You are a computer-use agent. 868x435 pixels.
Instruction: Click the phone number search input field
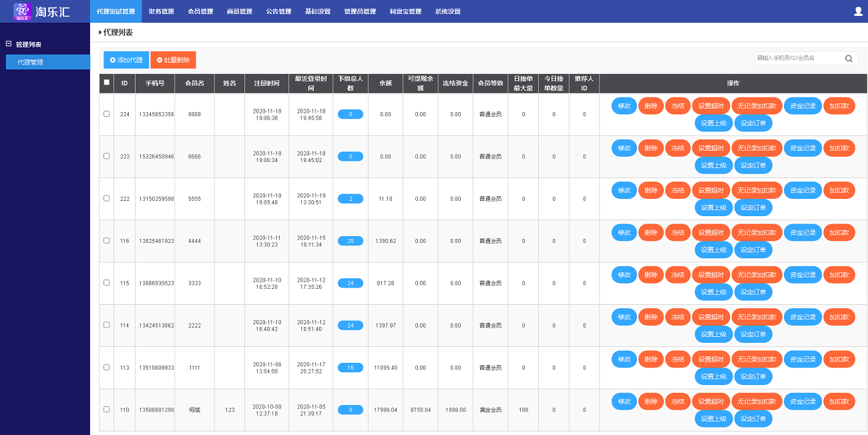pyautogui.click(x=801, y=58)
